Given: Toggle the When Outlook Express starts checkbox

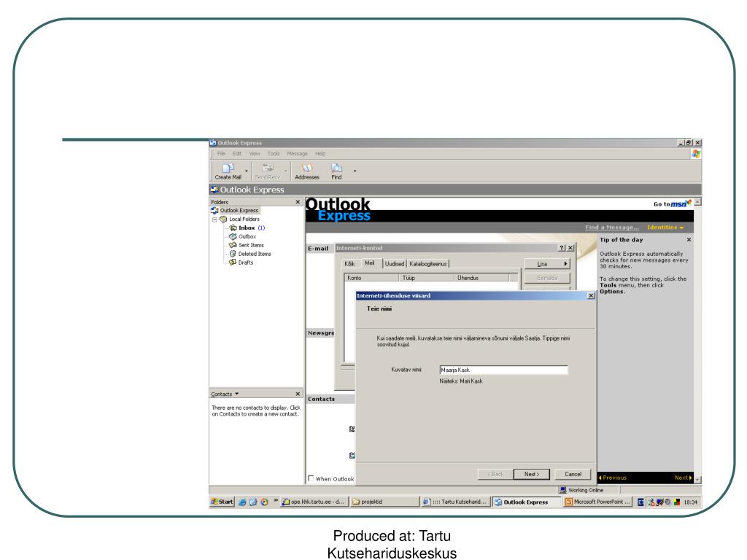Looking at the screenshot, I should [311, 478].
